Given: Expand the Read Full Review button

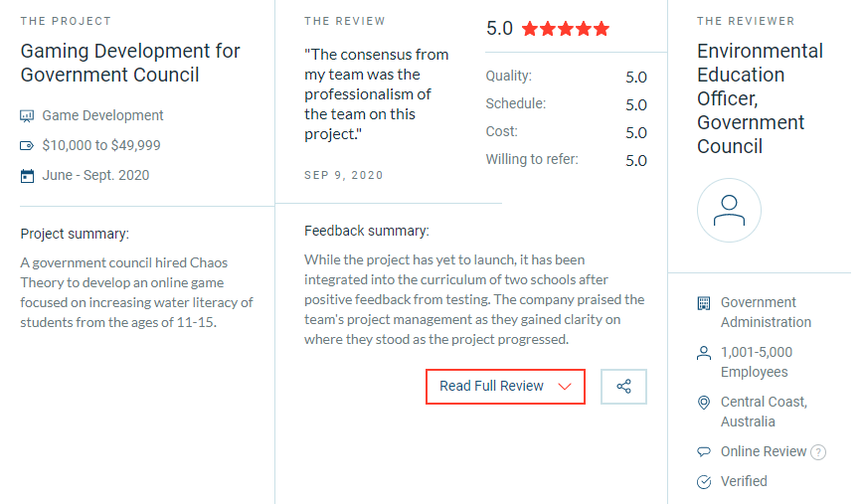Looking at the screenshot, I should (492, 387).
